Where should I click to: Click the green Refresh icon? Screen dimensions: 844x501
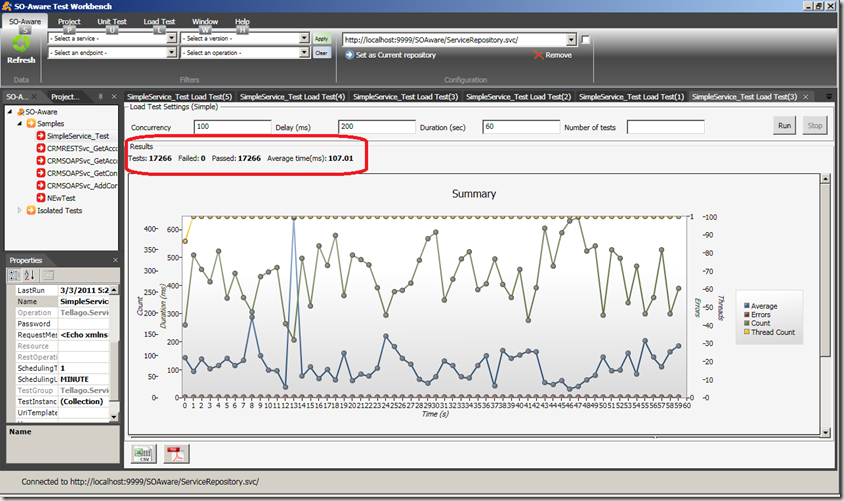click(x=21, y=44)
